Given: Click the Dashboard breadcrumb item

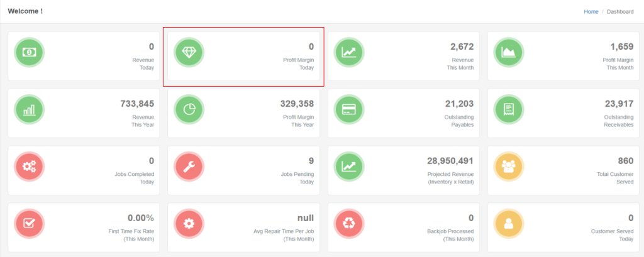Looking at the screenshot, I should 619,11.
